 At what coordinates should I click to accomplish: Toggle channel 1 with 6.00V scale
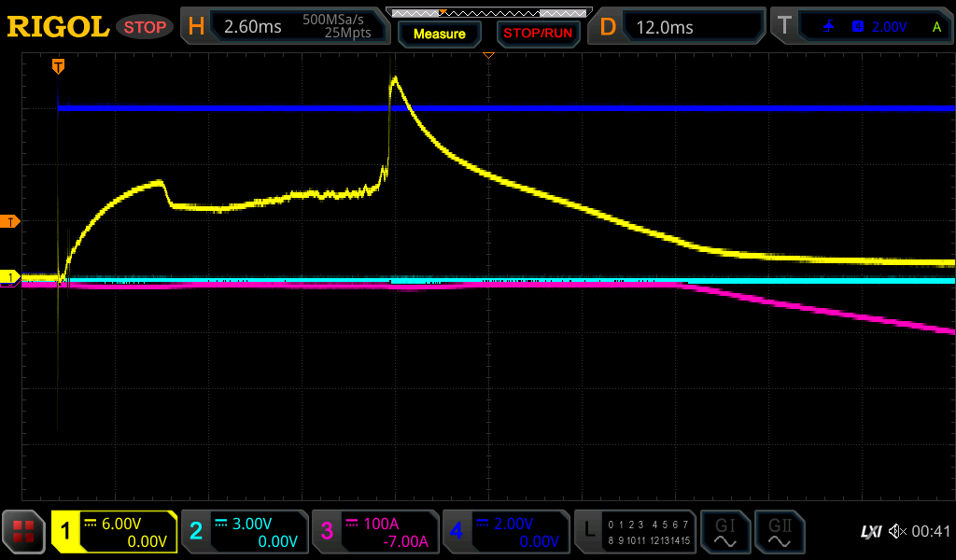[x=114, y=532]
